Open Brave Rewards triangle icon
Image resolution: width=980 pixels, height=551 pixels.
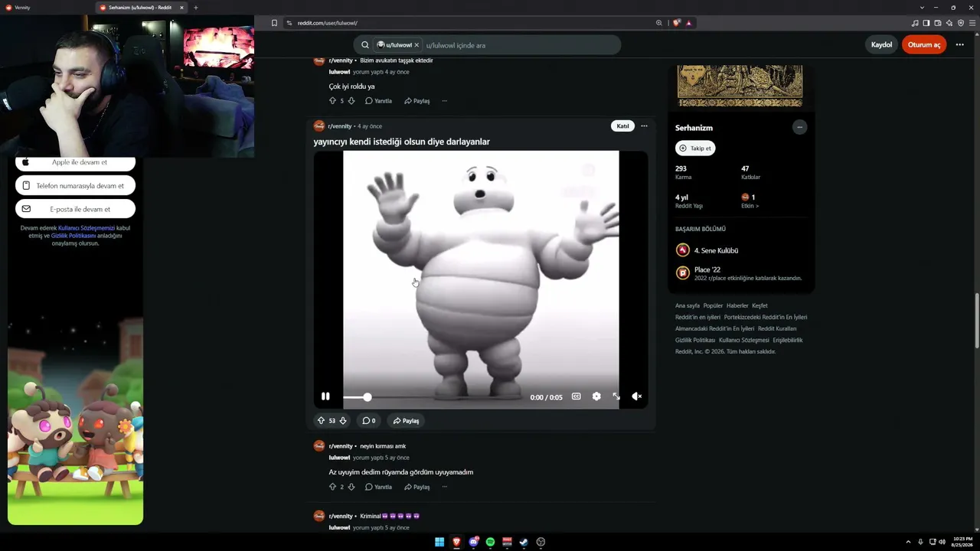click(688, 23)
